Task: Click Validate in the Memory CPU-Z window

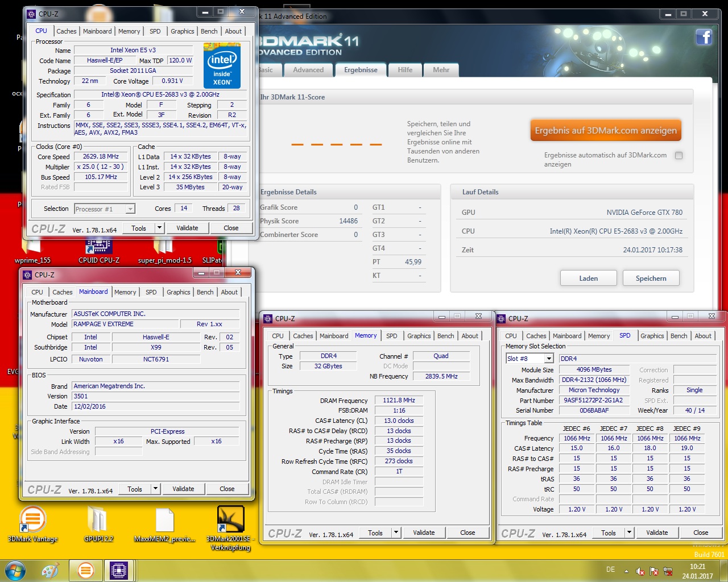Action: pos(424,533)
